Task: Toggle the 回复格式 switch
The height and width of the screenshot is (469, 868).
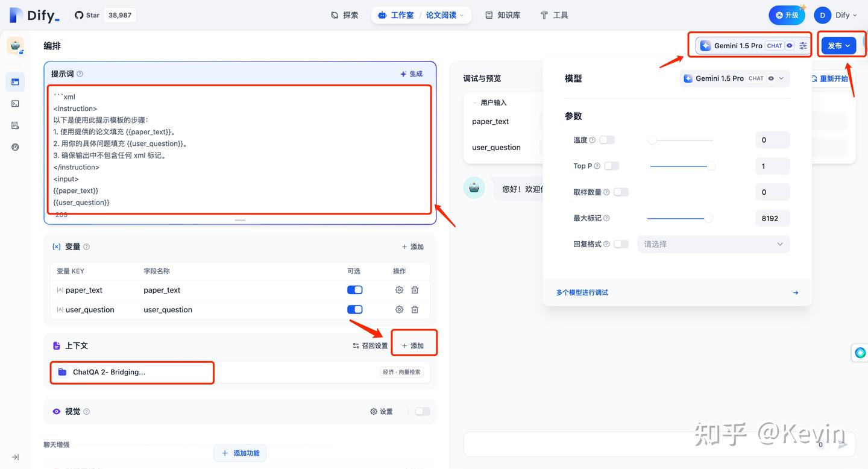Action: tap(621, 244)
